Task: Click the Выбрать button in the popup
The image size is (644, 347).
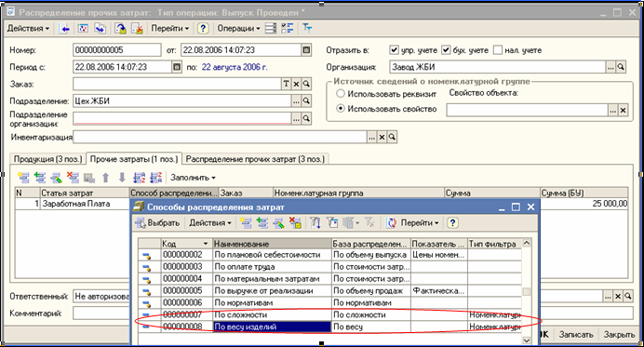Action: [x=157, y=223]
